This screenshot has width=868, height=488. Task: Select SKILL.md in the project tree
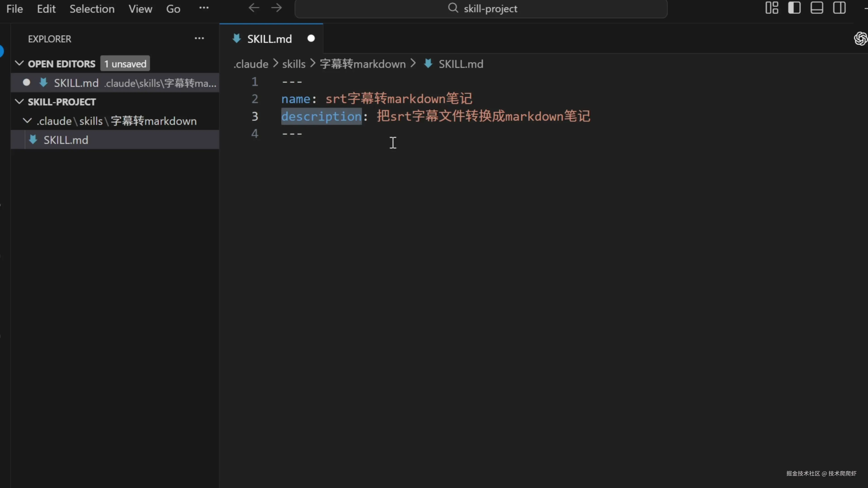[x=66, y=140]
